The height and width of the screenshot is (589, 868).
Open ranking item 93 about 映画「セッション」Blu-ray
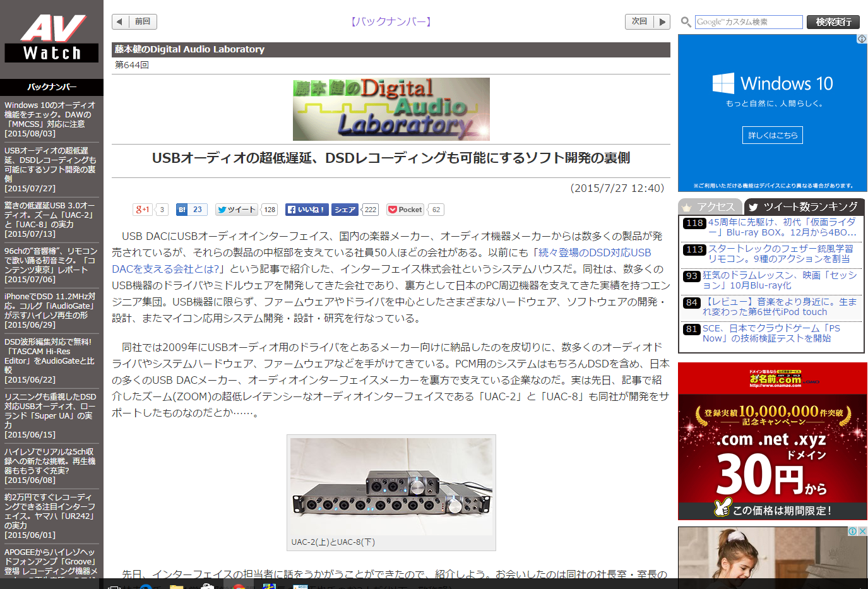(780, 280)
